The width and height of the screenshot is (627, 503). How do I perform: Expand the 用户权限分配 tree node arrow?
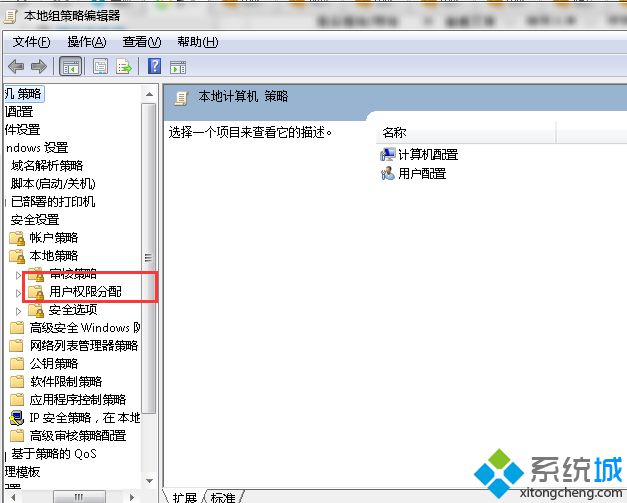coord(18,293)
